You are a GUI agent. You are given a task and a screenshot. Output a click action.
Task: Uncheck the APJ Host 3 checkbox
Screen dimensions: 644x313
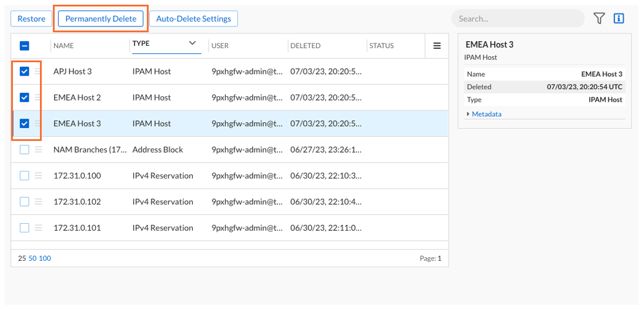coord(25,72)
